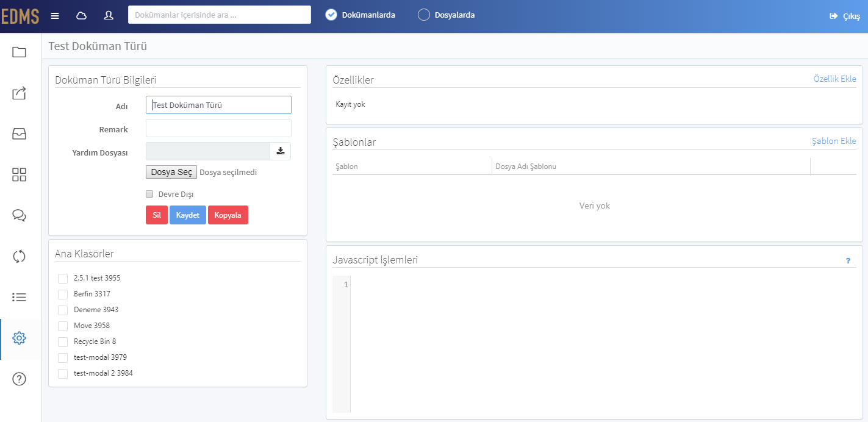Check the test-modal 2 3984 folder

63,373
